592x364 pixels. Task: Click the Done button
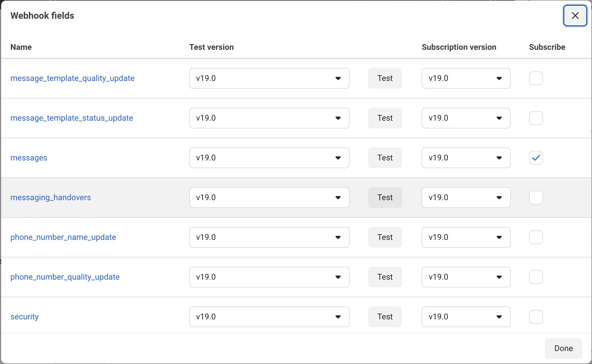click(563, 348)
